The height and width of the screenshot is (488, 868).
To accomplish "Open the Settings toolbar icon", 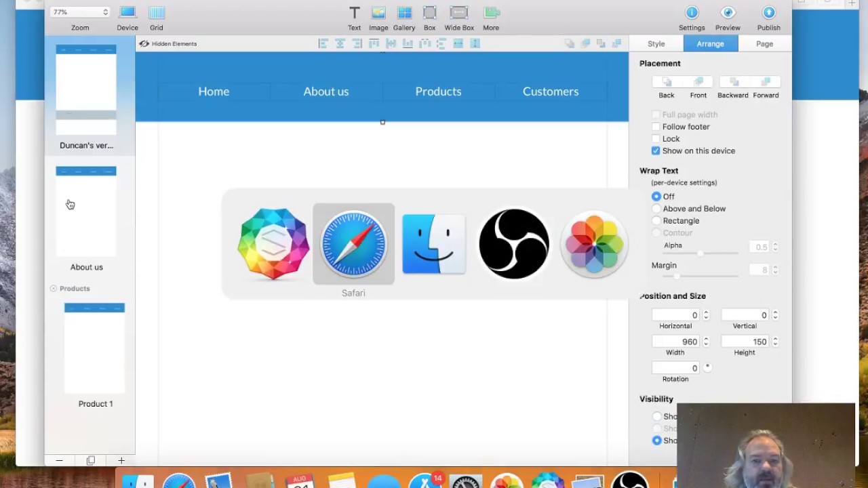I will coord(692,13).
